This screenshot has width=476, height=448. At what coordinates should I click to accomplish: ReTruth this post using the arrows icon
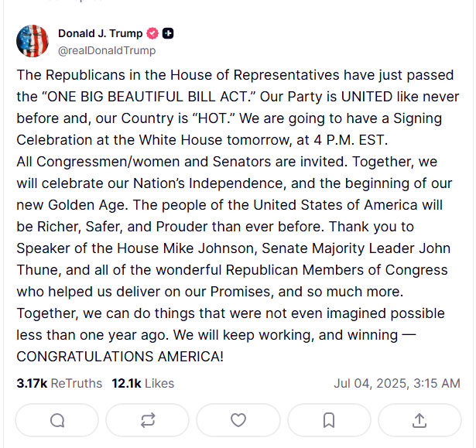[147, 420]
